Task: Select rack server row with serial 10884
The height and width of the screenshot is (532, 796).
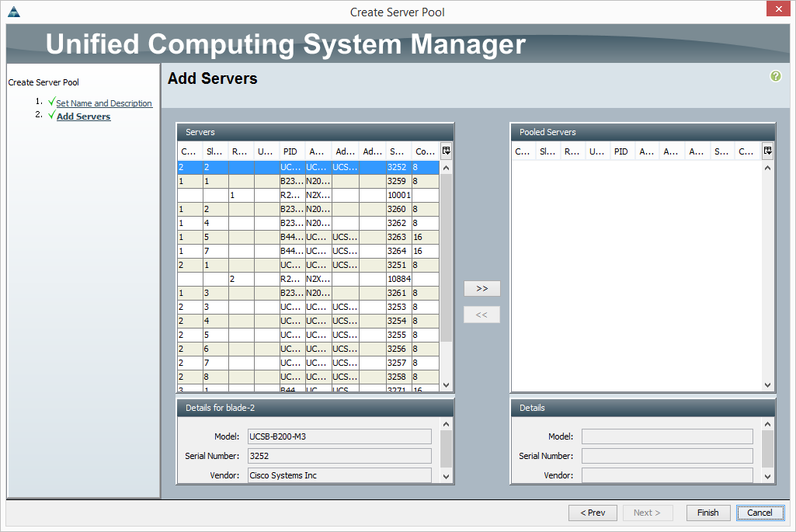Action: pyautogui.click(x=308, y=279)
